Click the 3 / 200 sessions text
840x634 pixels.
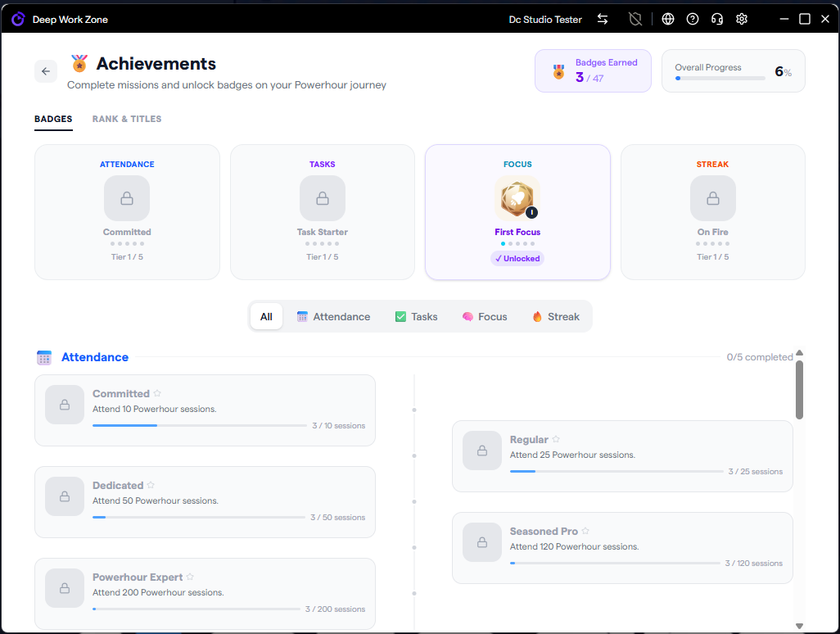point(336,609)
